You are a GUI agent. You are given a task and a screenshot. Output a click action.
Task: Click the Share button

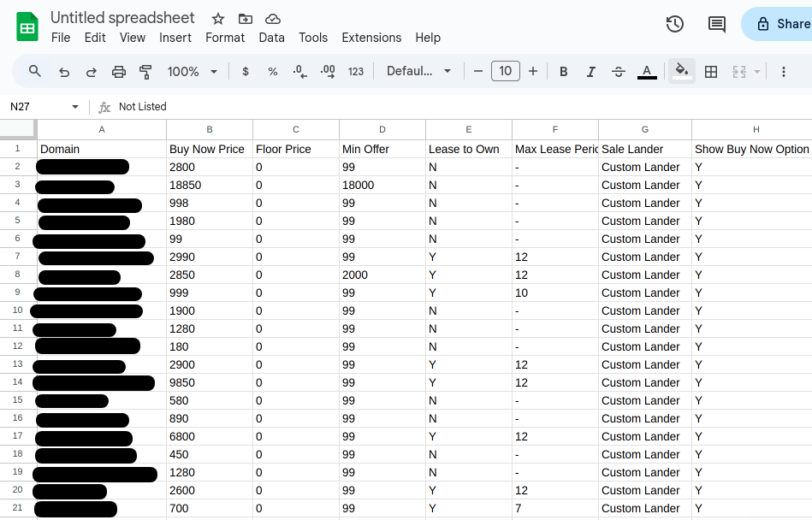(x=784, y=24)
